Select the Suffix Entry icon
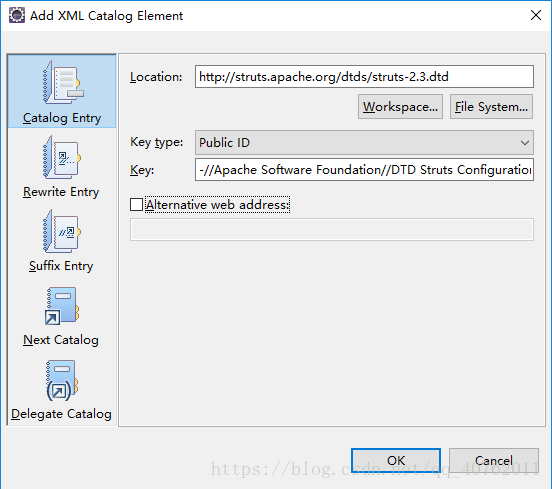The height and width of the screenshot is (489, 552). [62, 231]
